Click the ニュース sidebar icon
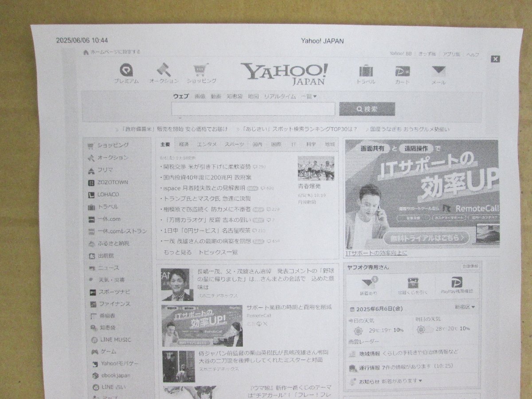This screenshot has height=399, width=532. [92, 268]
